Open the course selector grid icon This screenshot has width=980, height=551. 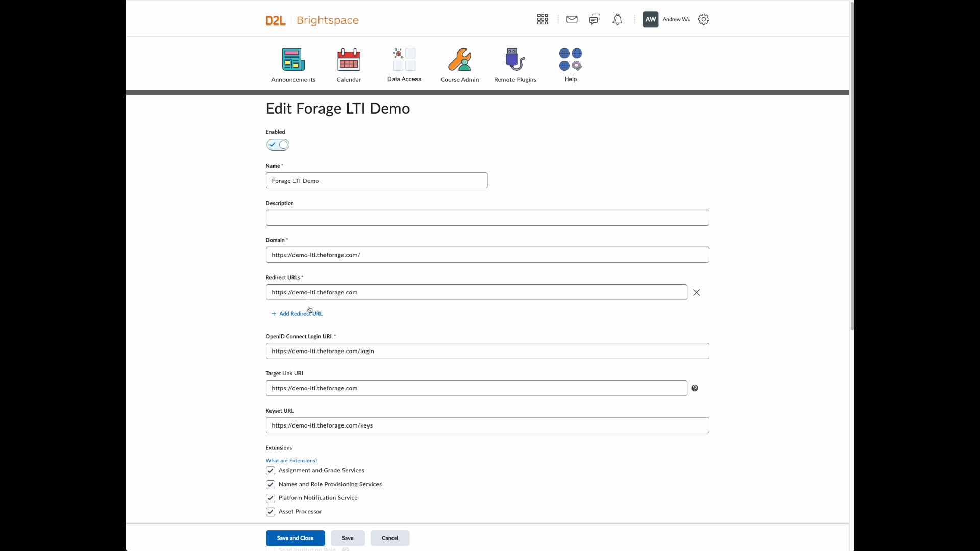543,19
